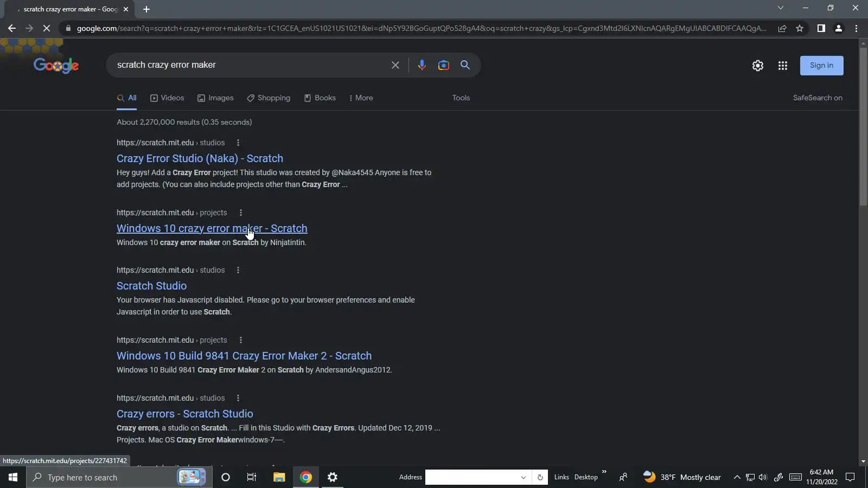Open Google quick settings gear
The height and width of the screenshot is (488, 868).
point(758,66)
